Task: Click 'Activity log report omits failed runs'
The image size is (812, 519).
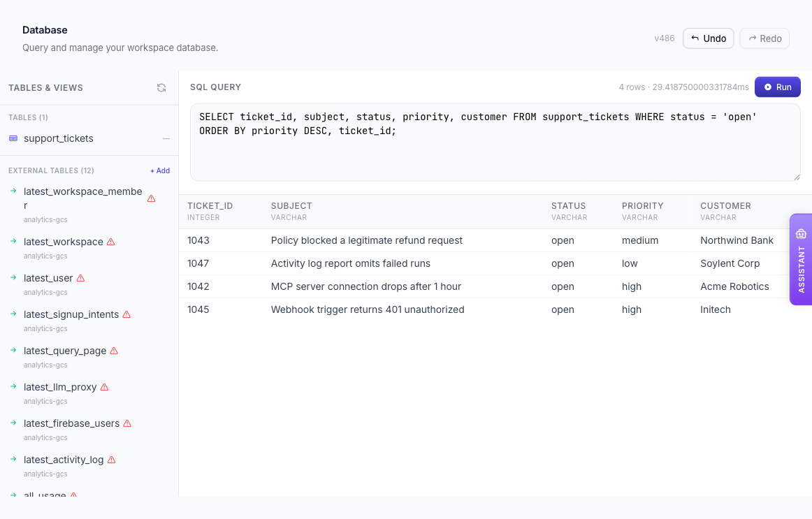Action: pyautogui.click(x=351, y=263)
